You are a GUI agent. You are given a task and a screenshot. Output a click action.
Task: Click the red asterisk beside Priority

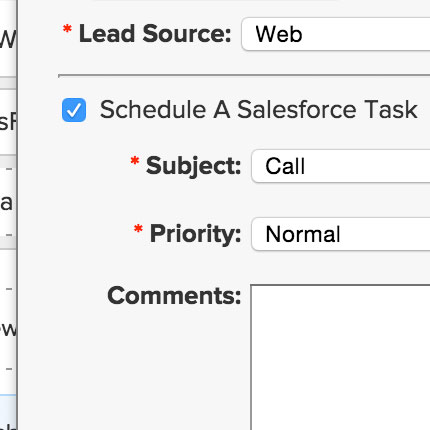pyautogui.click(x=138, y=229)
